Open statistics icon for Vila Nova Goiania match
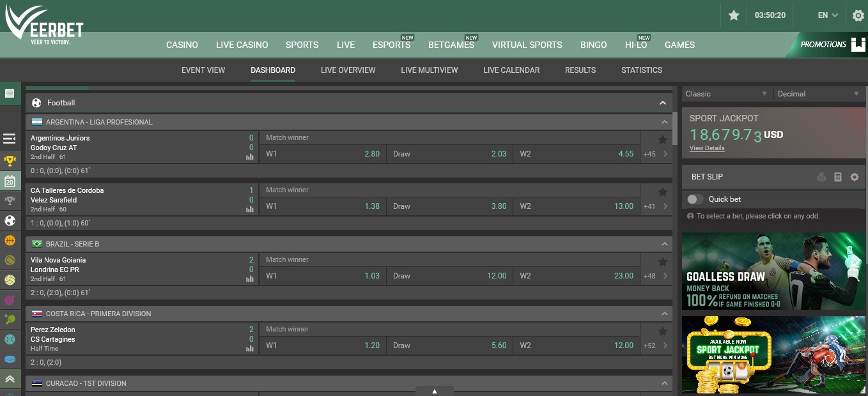868x396 pixels. (x=250, y=279)
